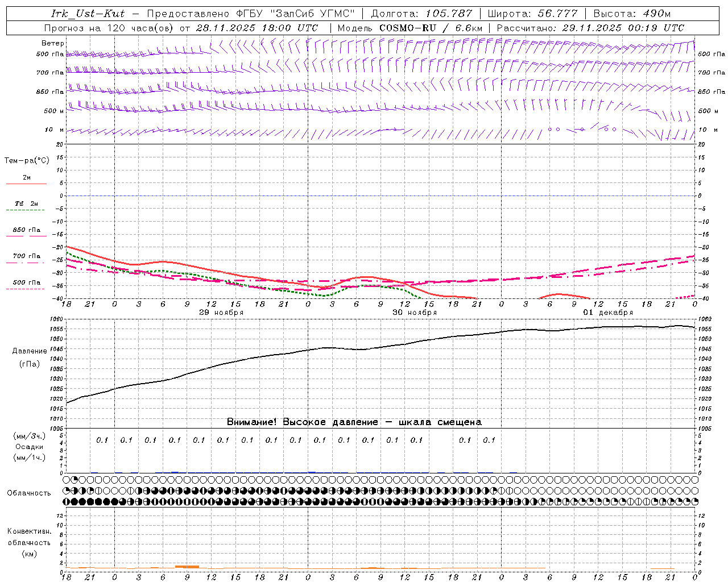This screenshot has width=728, height=582.
Task: Click the '850 гПа' wind level label on left
Action: pos(50,92)
